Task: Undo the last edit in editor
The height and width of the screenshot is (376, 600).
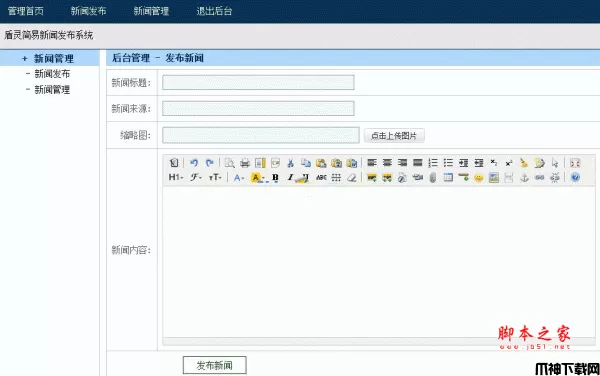Action: pos(194,163)
